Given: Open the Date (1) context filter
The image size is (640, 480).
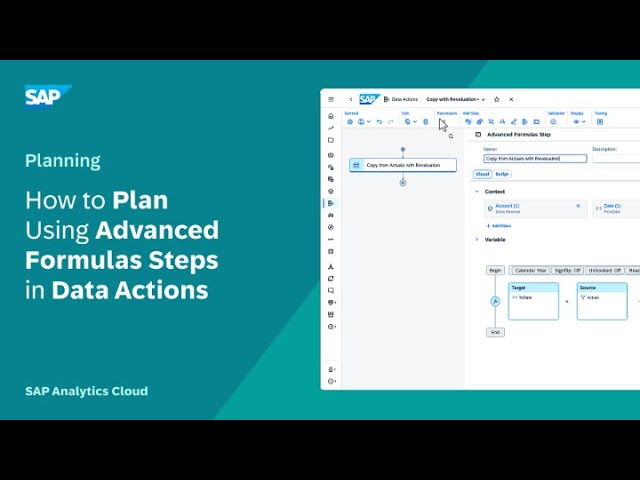Looking at the screenshot, I should pos(612,208).
